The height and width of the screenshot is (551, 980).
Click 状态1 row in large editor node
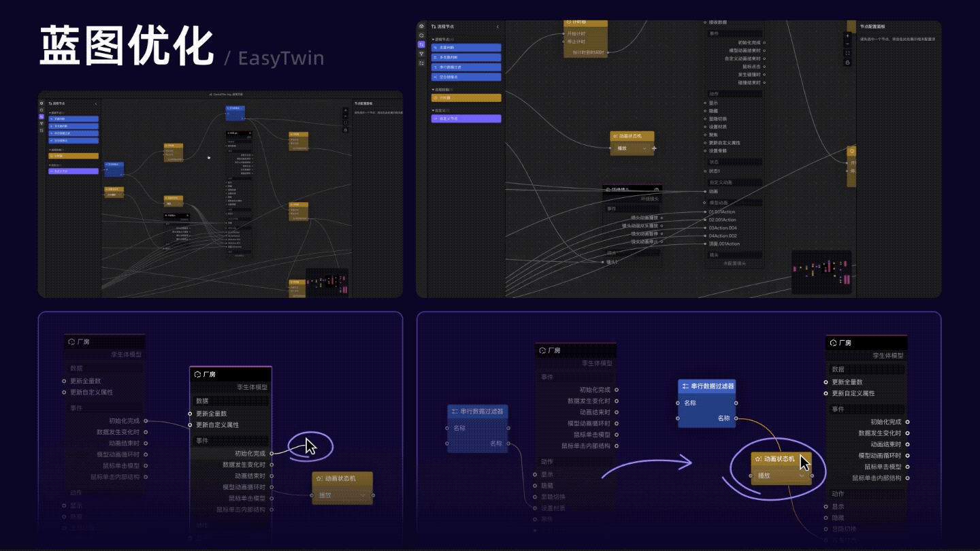click(x=714, y=171)
